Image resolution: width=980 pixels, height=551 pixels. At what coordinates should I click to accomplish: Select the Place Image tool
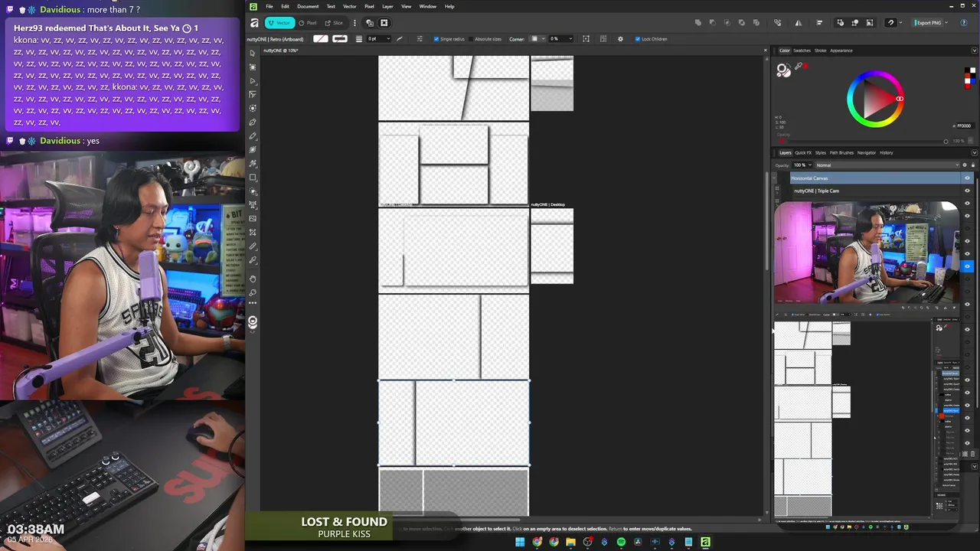[x=253, y=219]
